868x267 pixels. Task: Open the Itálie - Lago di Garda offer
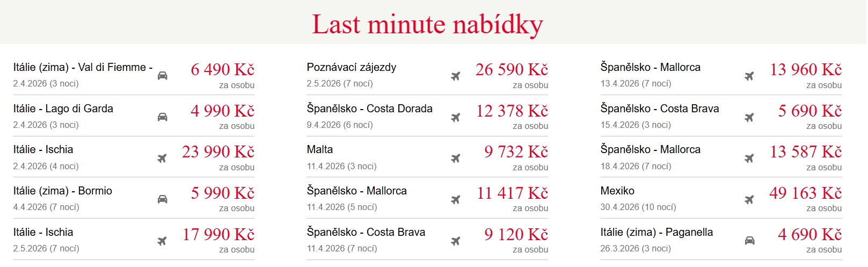(x=63, y=109)
